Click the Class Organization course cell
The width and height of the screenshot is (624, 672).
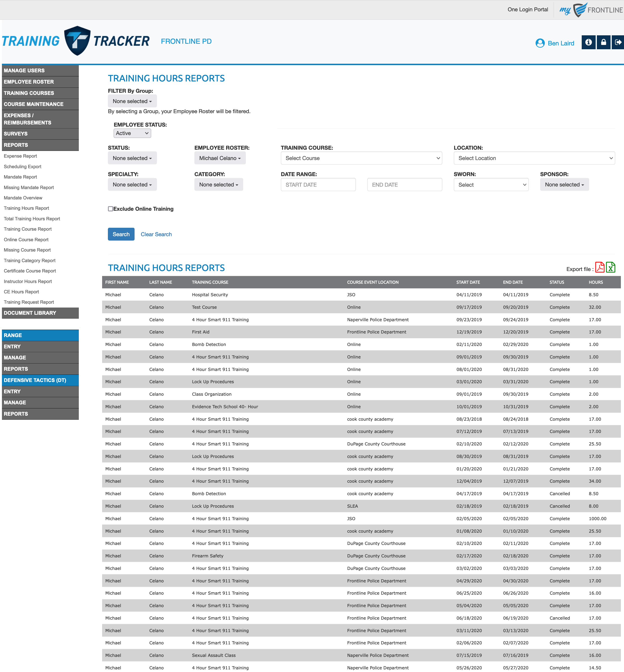pyautogui.click(x=212, y=394)
